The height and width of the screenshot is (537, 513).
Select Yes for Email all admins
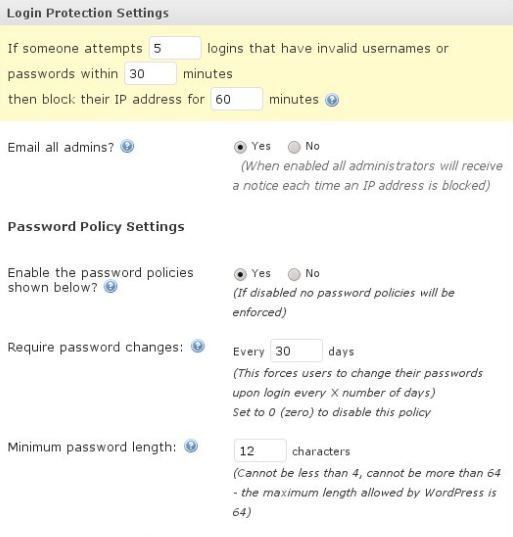click(x=240, y=147)
